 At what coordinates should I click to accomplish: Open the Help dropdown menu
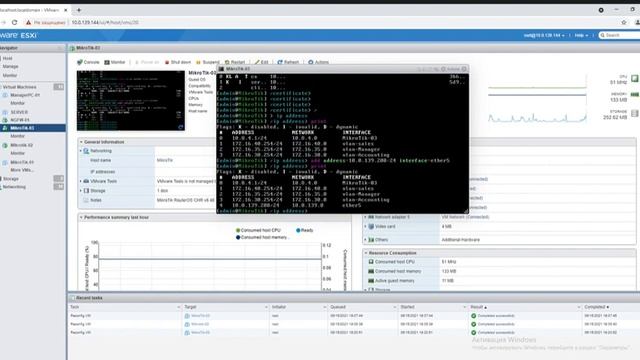click(581, 36)
